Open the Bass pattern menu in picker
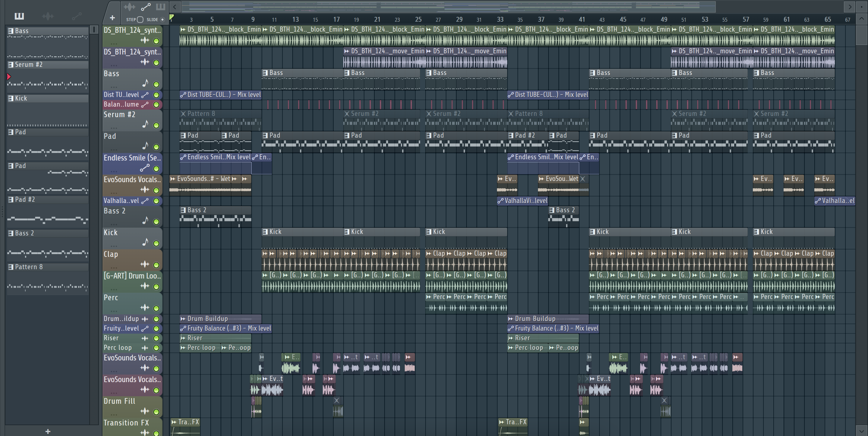 [x=11, y=31]
